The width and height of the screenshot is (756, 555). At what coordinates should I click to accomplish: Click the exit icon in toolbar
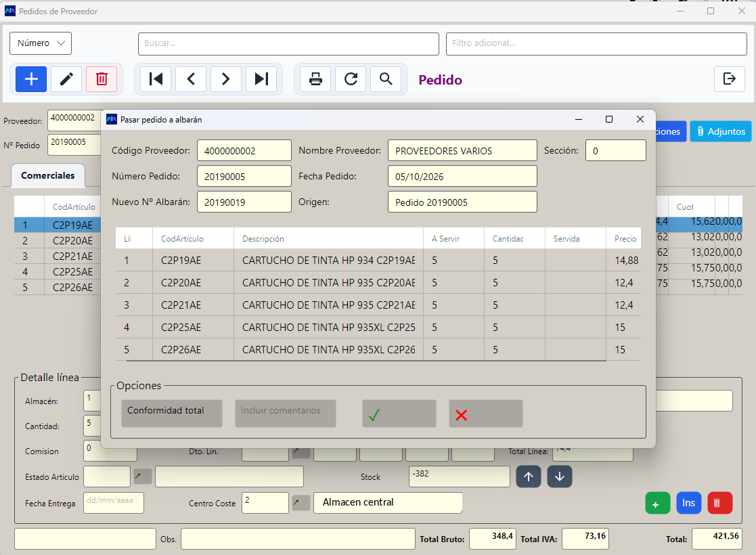coord(730,79)
